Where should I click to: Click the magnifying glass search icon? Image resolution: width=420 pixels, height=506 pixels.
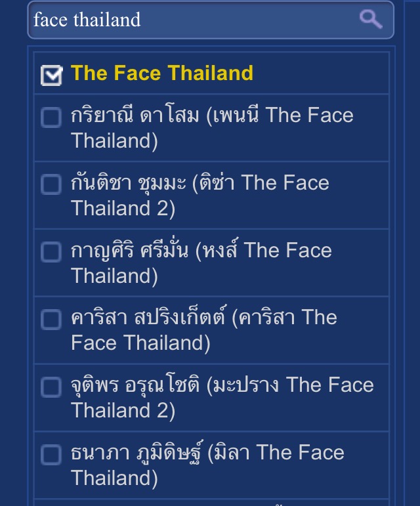pyautogui.click(x=371, y=19)
